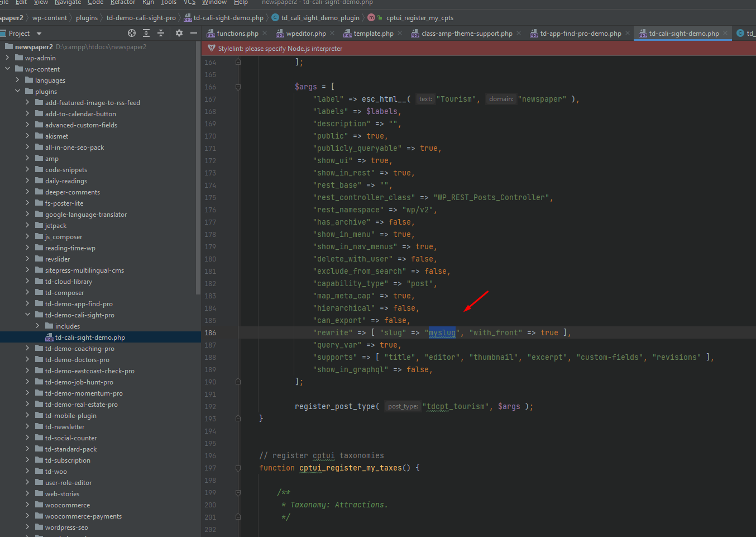756x537 pixels.
Task: Open Project panel gear options
Action: (x=179, y=34)
